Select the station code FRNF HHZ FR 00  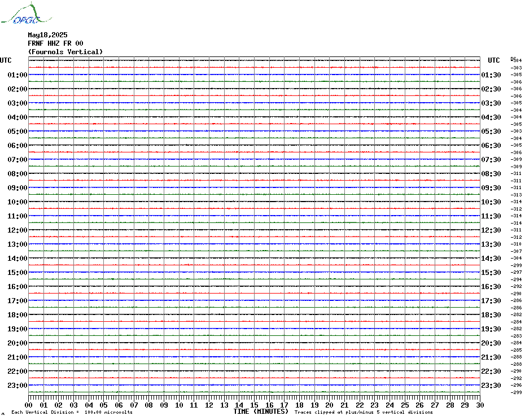pos(55,43)
